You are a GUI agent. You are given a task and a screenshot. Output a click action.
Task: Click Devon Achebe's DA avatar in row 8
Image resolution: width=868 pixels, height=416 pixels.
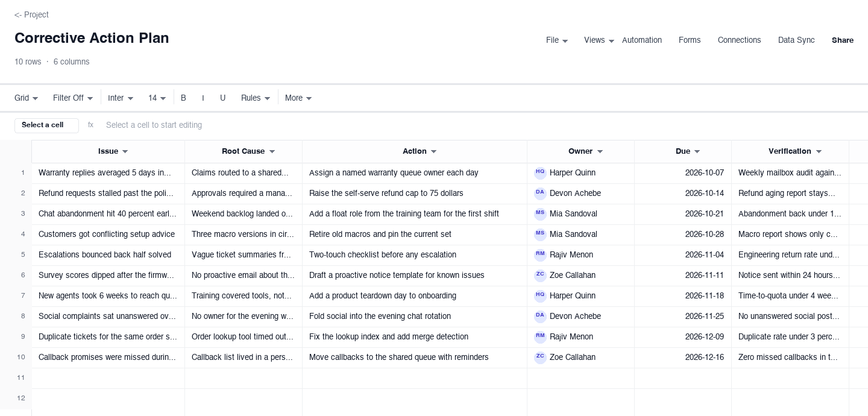(x=540, y=317)
